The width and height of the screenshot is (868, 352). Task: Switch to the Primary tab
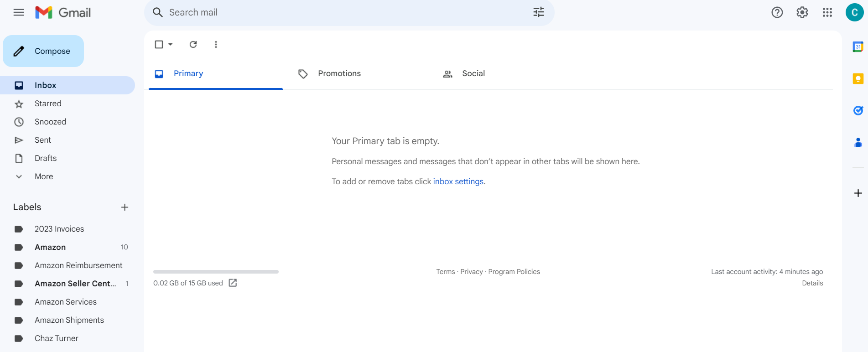coord(216,73)
